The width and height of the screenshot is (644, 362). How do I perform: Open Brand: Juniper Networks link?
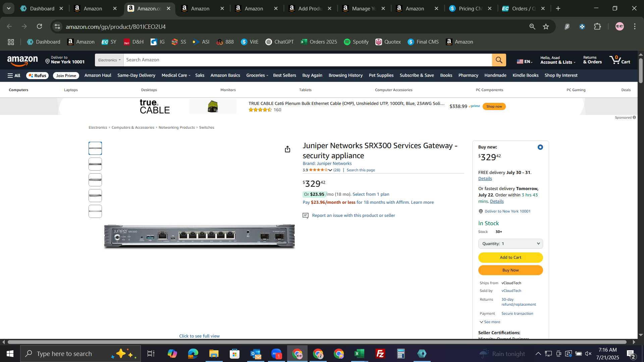point(327,164)
